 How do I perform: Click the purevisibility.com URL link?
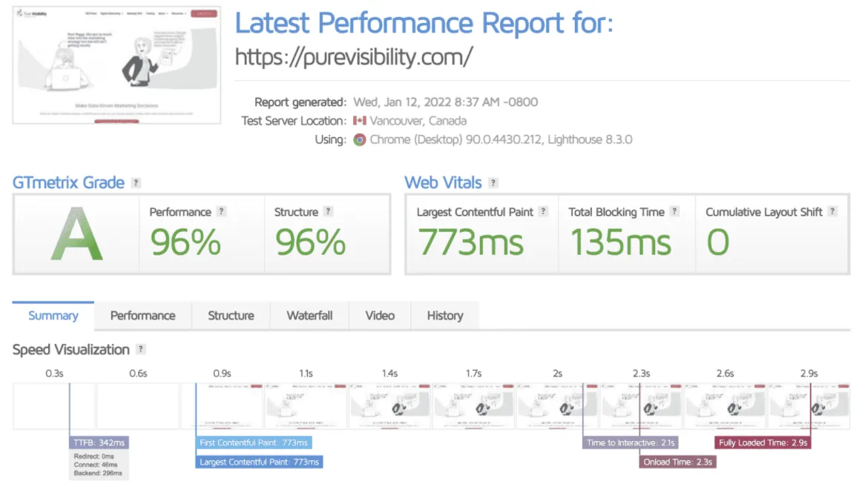point(353,57)
